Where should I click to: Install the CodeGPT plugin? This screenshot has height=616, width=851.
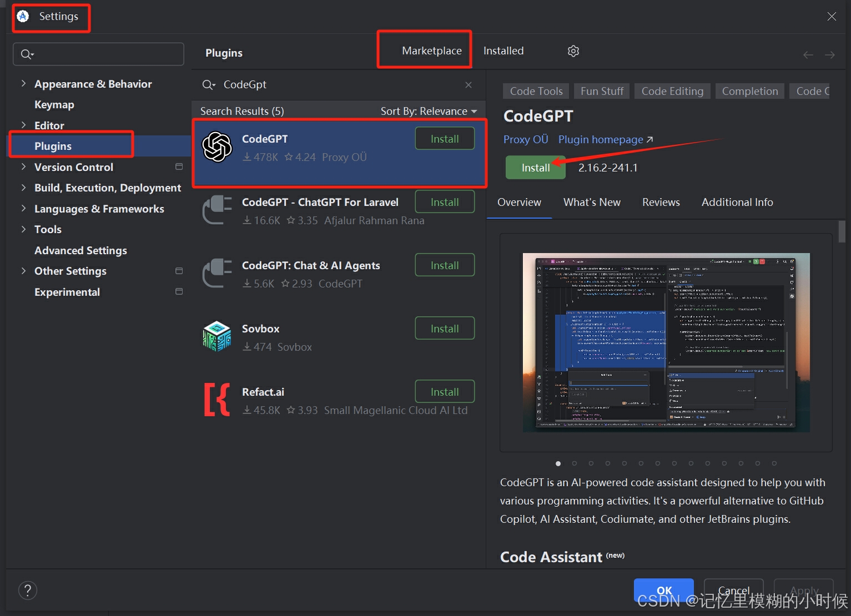coord(535,167)
